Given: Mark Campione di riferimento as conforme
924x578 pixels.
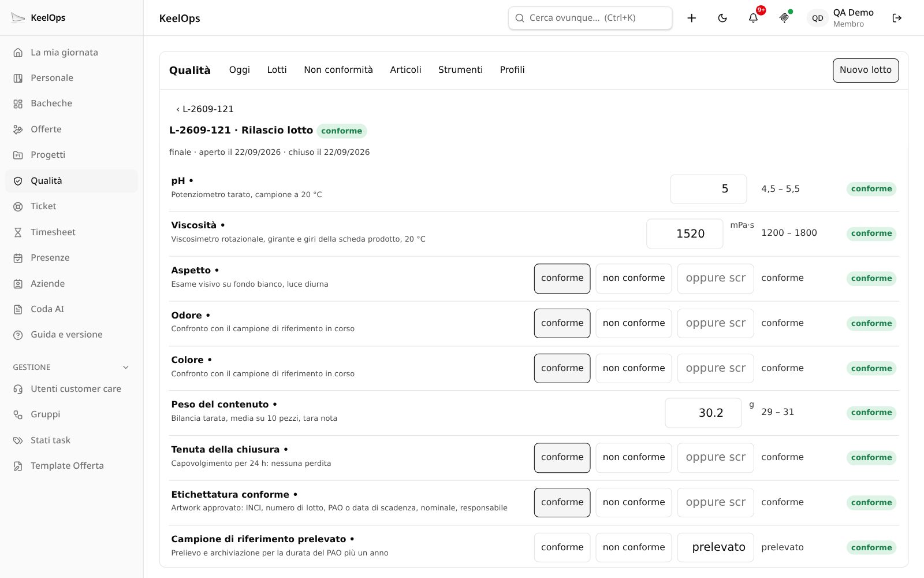Looking at the screenshot, I should (562, 547).
